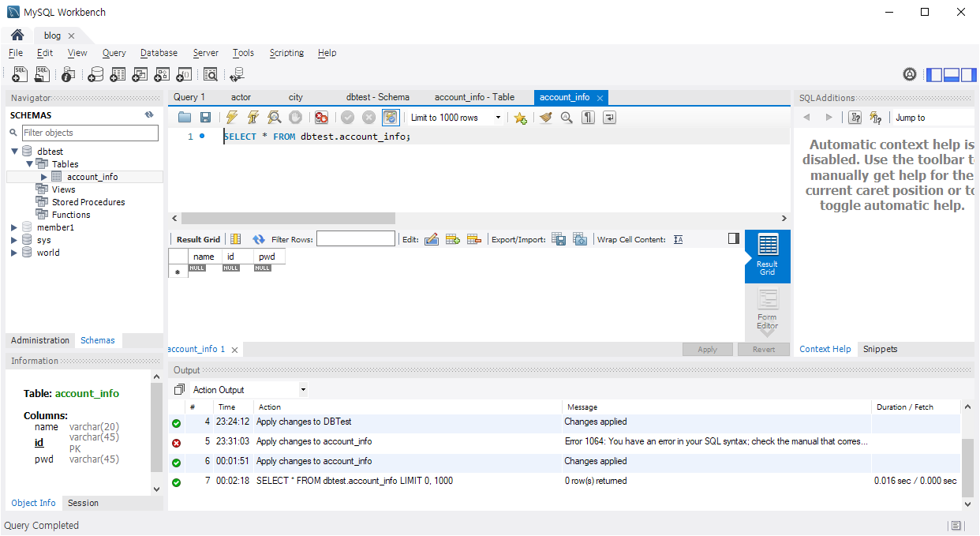Collapse the Tables folder under dbtest
980x536 pixels.
(29, 164)
